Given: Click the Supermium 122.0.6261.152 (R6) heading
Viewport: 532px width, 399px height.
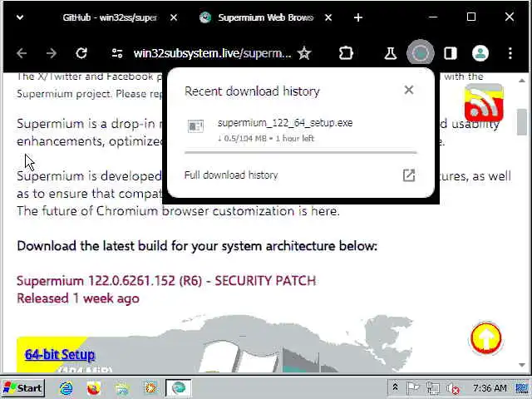Looking at the screenshot, I should click(x=166, y=281).
